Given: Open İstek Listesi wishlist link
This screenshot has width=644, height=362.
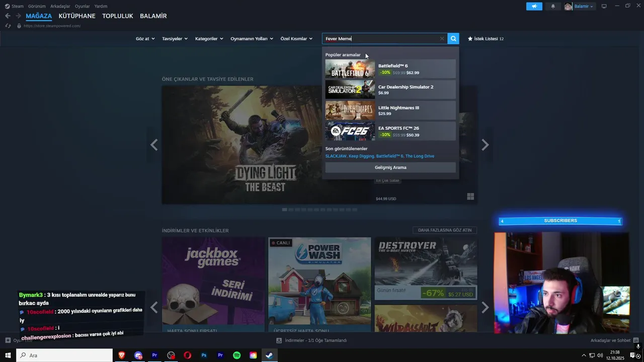Looking at the screenshot, I should (486, 39).
